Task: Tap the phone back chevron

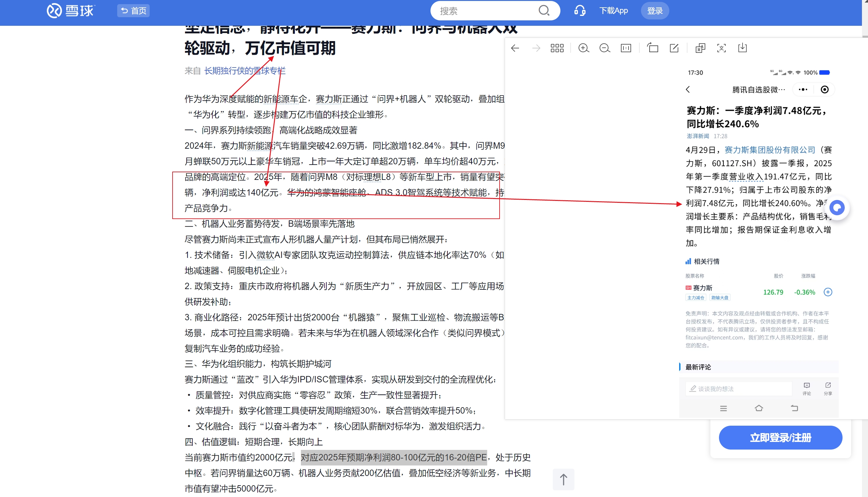Action: tap(688, 89)
